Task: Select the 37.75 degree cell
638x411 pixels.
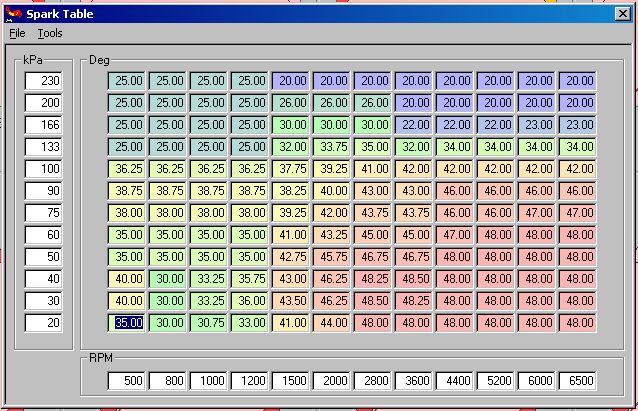Action: tap(292, 169)
